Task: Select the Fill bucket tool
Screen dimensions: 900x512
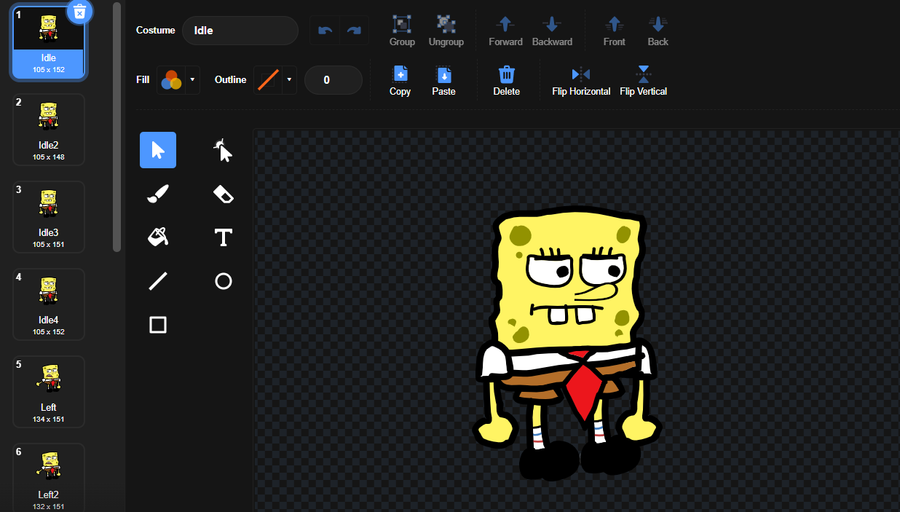Action: coord(158,237)
